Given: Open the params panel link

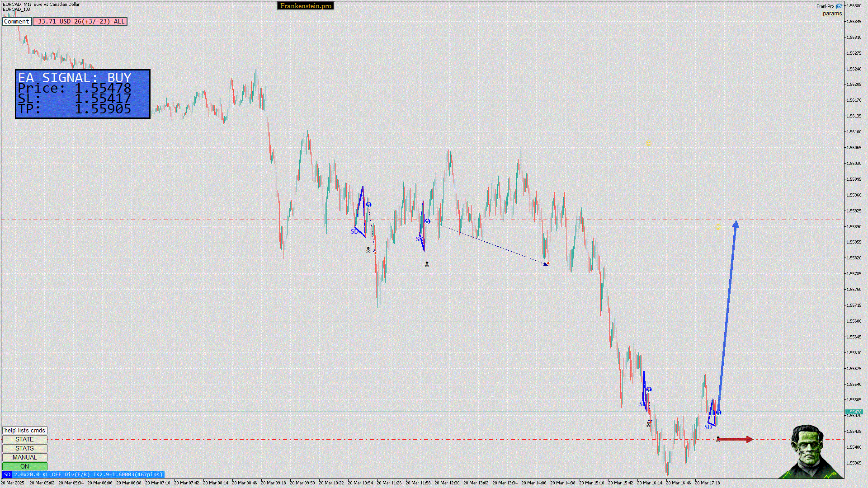Looking at the screenshot, I should tap(832, 14).
